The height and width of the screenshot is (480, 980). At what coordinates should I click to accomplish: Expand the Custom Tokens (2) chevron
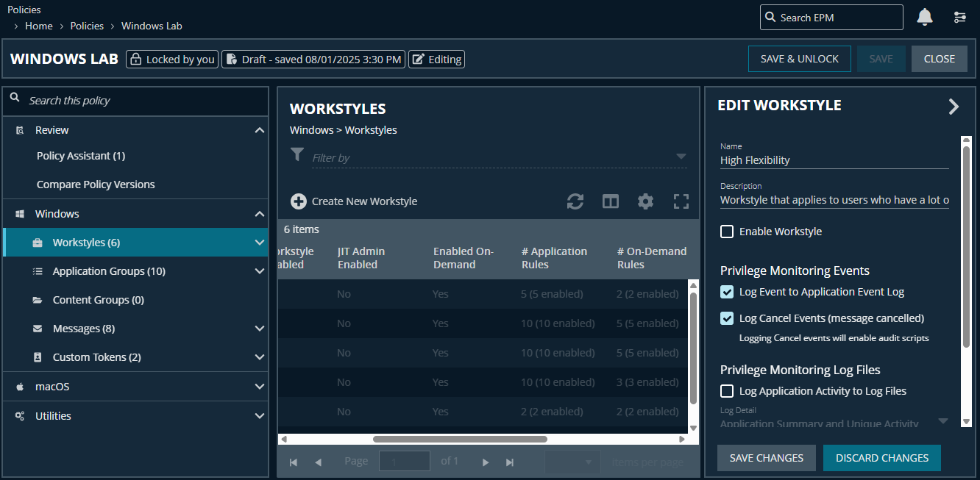(x=259, y=357)
